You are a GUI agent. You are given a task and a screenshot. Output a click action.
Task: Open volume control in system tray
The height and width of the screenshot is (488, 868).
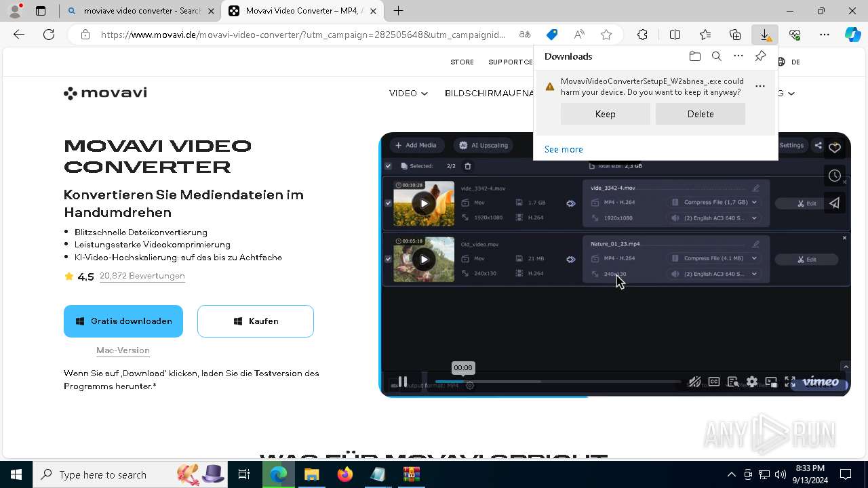[x=781, y=474]
